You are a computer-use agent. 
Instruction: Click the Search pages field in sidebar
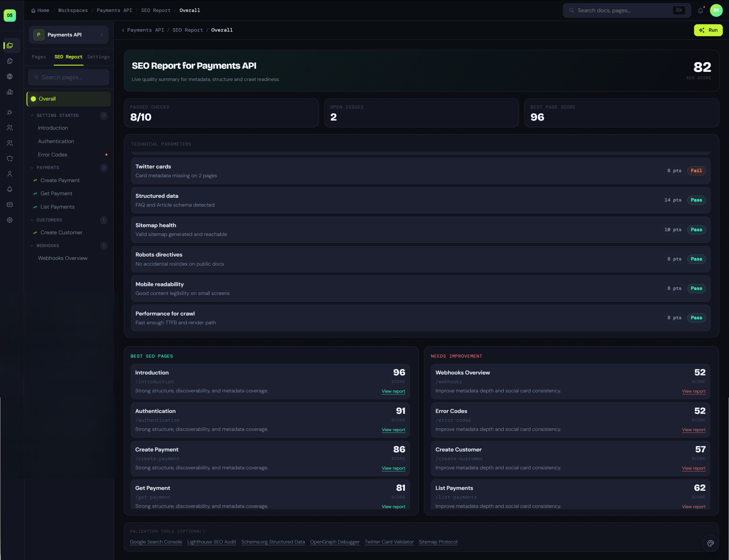coord(68,77)
